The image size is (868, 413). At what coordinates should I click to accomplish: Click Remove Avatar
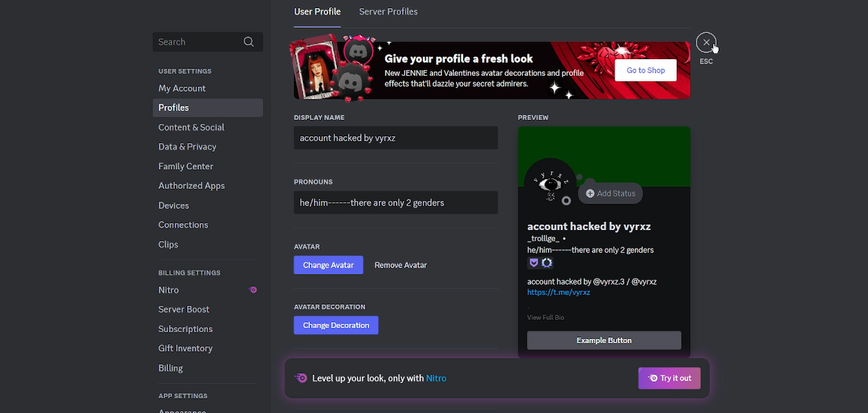coord(401,265)
